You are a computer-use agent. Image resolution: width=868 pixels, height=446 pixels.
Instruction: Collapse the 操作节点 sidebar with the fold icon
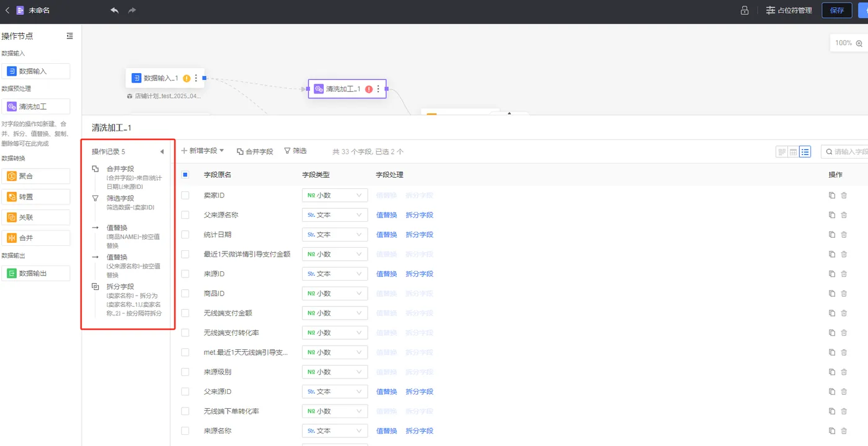click(69, 36)
